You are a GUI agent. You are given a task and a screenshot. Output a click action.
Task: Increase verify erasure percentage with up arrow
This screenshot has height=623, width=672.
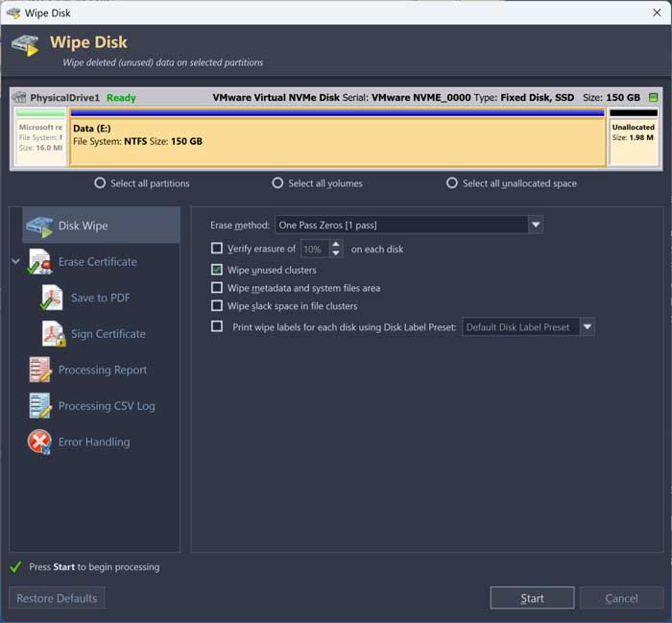coord(336,244)
